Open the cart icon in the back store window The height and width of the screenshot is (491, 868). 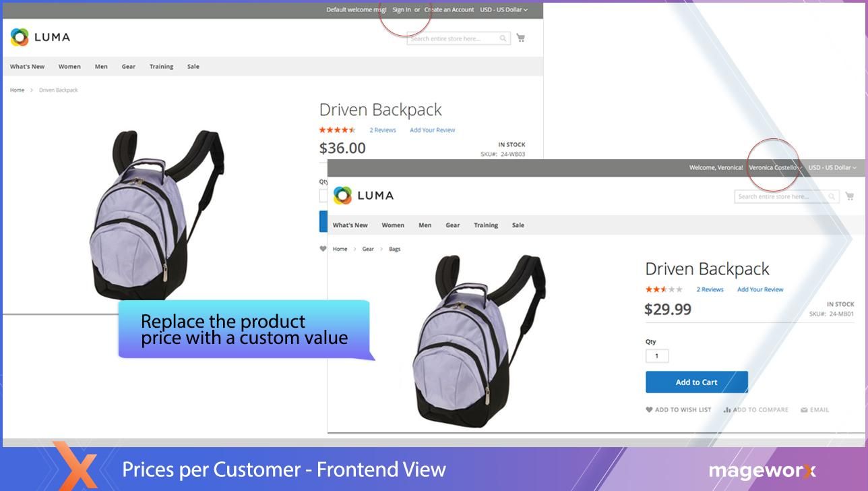520,38
